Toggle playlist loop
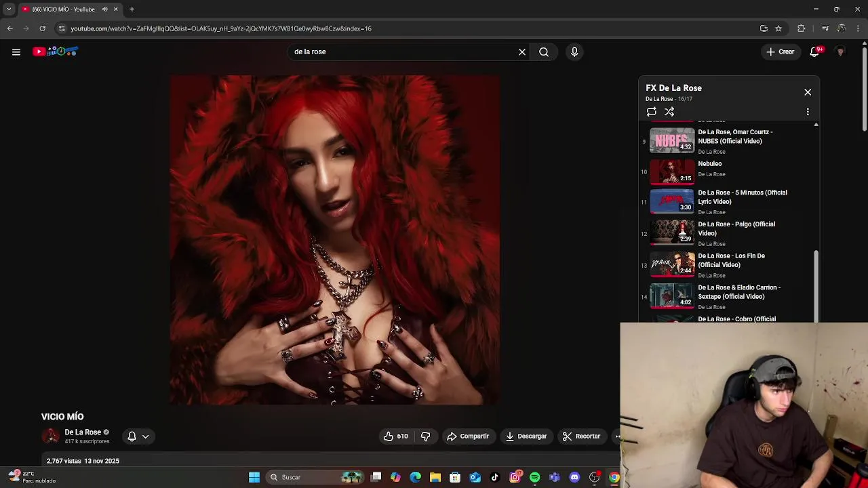Image resolution: width=868 pixels, height=488 pixels. [x=652, y=112]
